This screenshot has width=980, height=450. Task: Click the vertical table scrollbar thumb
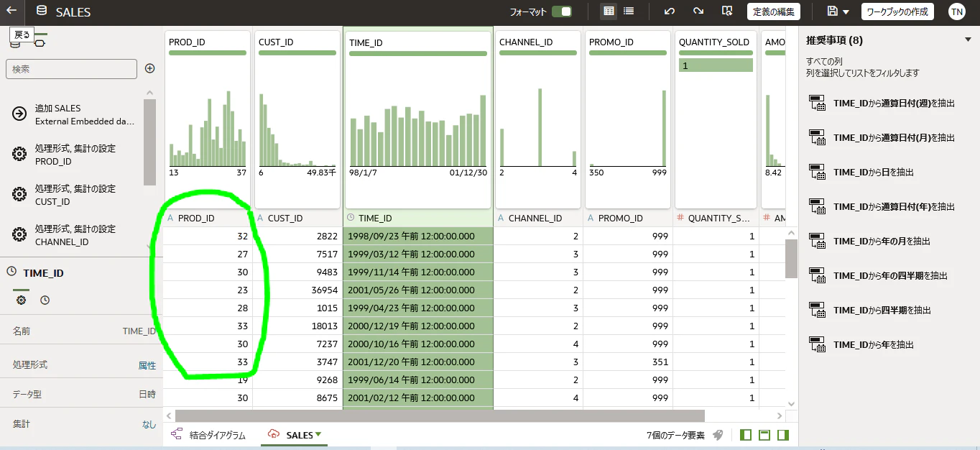791,259
